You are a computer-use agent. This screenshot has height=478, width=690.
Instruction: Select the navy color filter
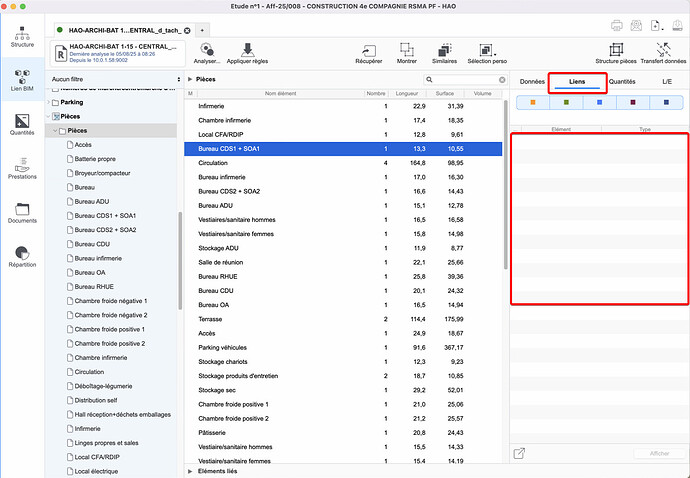click(x=666, y=102)
